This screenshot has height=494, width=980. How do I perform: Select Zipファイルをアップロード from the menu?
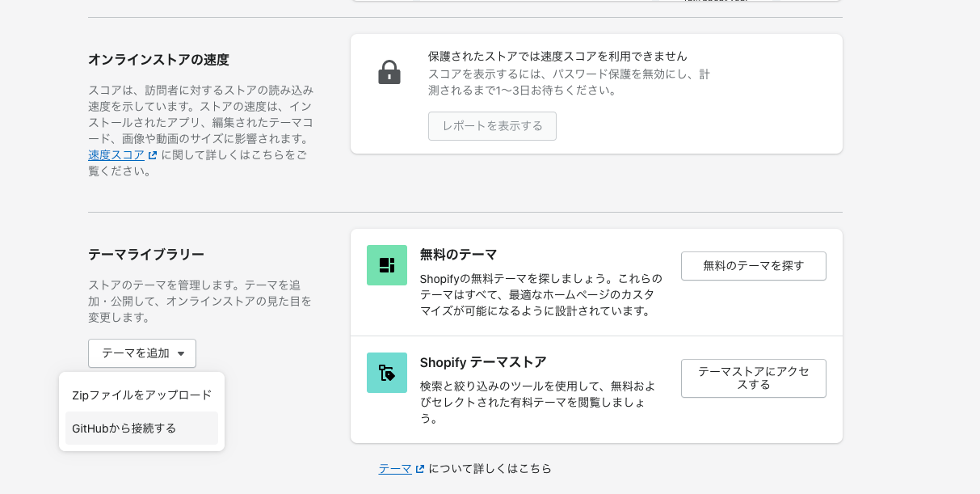[x=141, y=395]
